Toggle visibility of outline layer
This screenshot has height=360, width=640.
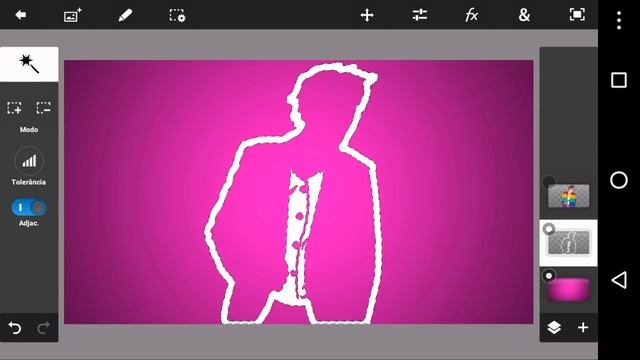(x=549, y=229)
